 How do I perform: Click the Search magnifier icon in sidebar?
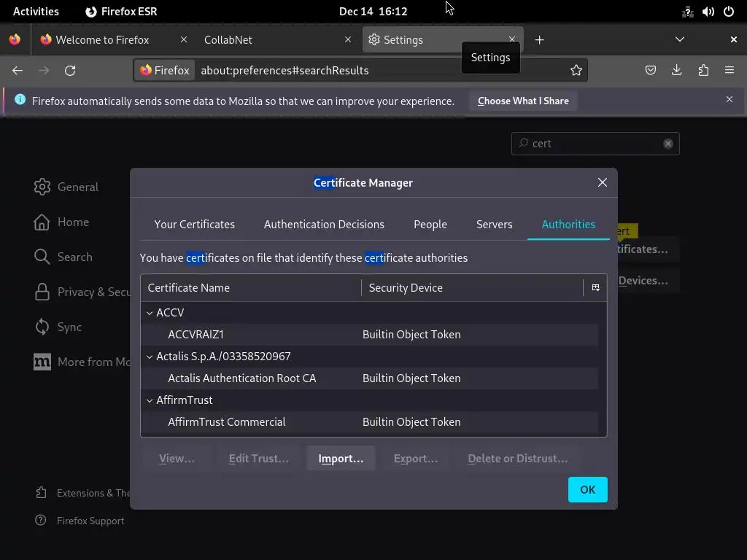[x=42, y=257]
